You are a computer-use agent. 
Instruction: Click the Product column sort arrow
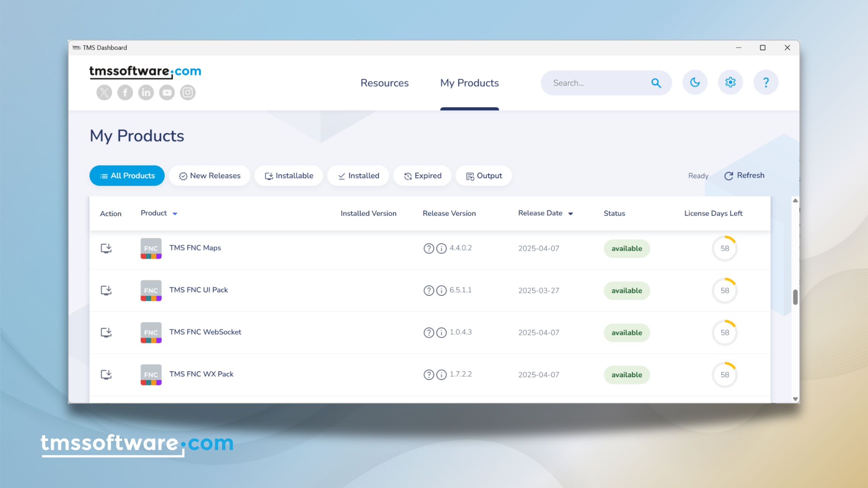point(175,214)
